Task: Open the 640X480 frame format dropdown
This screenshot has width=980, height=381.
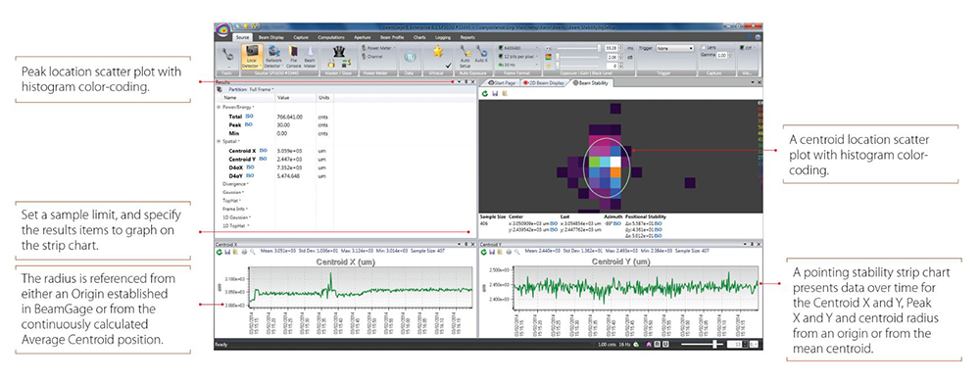Action: (517, 47)
